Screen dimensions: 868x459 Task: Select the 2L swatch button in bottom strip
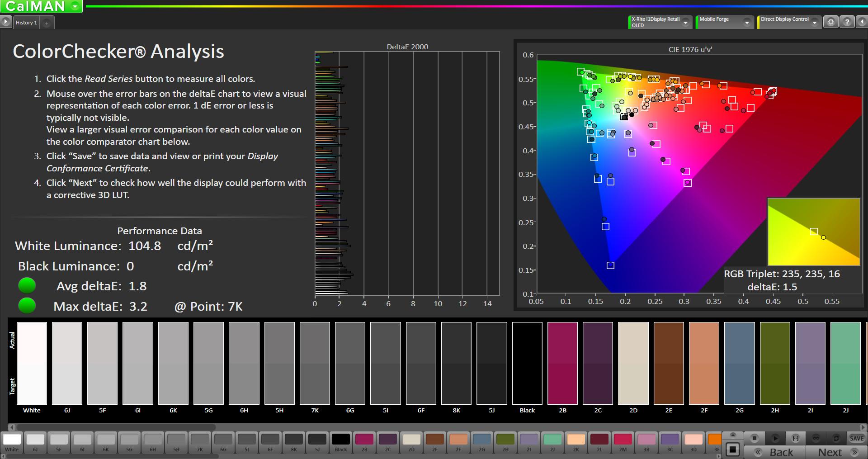pyautogui.click(x=599, y=443)
